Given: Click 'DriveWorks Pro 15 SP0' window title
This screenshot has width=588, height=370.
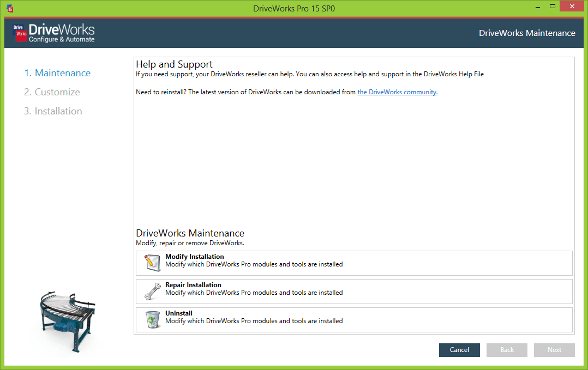Looking at the screenshot, I should click(x=294, y=8).
